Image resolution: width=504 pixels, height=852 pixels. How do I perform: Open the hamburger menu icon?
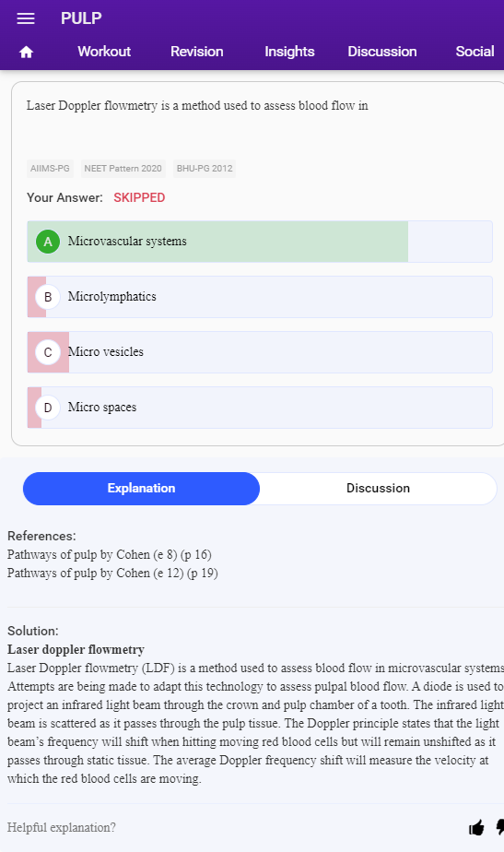(26, 18)
